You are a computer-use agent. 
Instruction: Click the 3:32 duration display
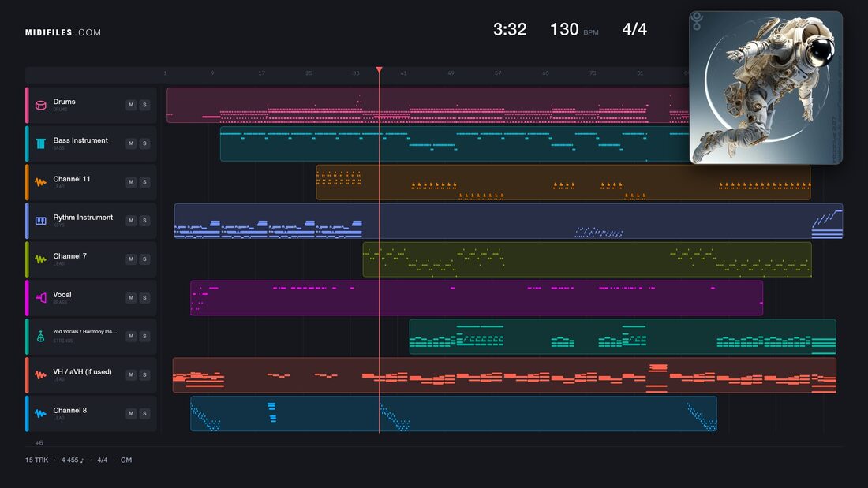[x=510, y=29]
